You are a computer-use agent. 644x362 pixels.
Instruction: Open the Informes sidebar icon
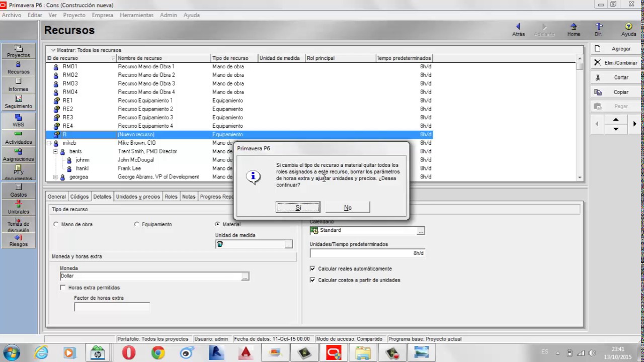(18, 85)
